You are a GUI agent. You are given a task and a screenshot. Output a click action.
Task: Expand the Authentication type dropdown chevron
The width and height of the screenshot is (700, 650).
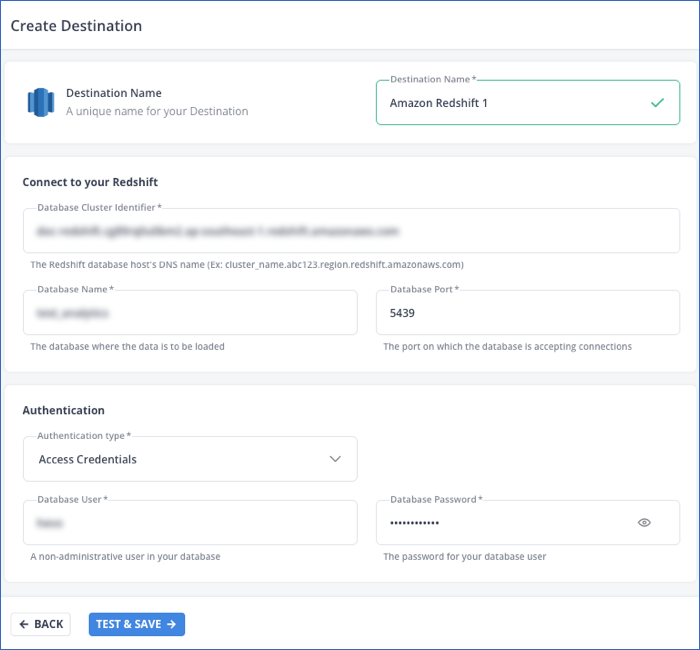(335, 459)
